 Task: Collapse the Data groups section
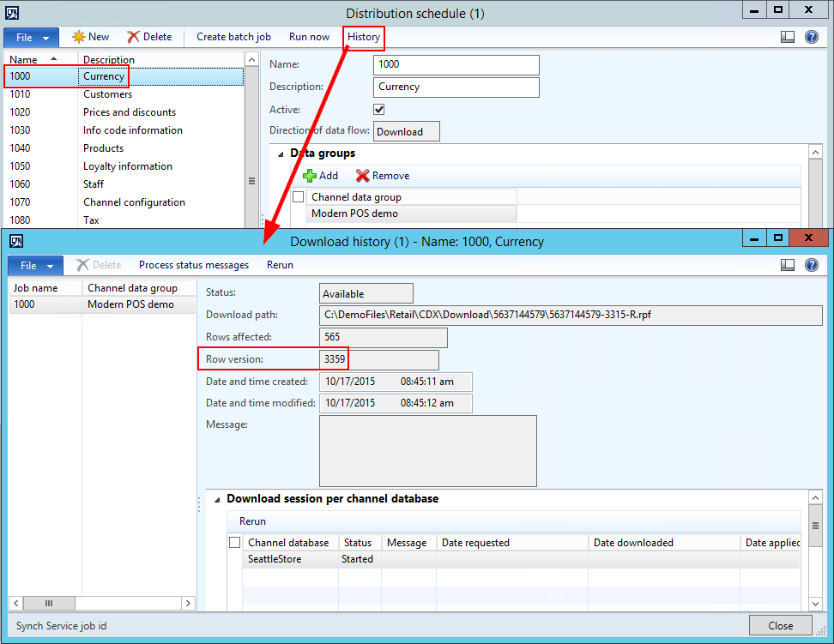pos(281,154)
